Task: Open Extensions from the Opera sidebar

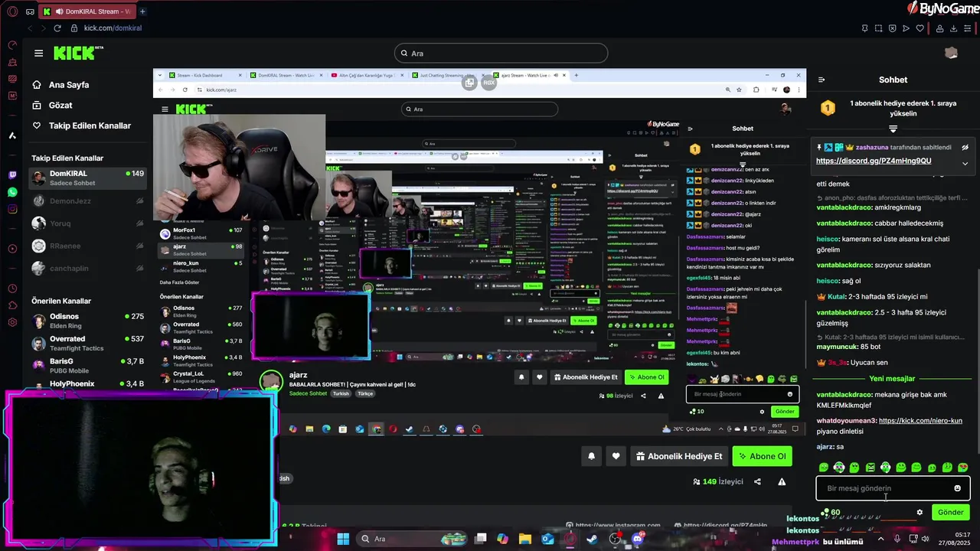Action: click(x=12, y=305)
